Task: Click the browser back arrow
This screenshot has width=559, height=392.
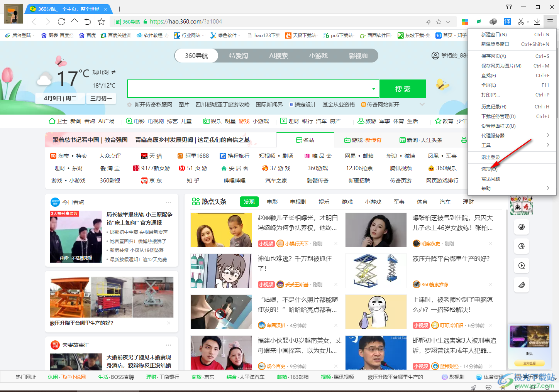Action: point(34,22)
